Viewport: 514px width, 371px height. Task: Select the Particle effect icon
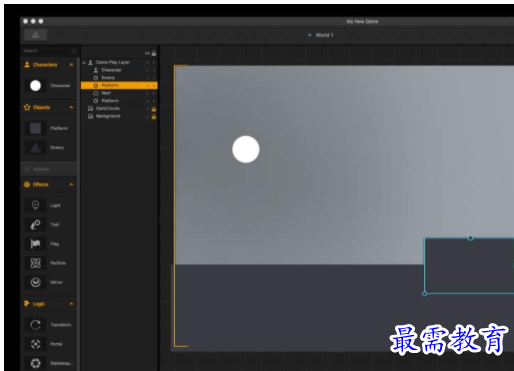coord(35,263)
